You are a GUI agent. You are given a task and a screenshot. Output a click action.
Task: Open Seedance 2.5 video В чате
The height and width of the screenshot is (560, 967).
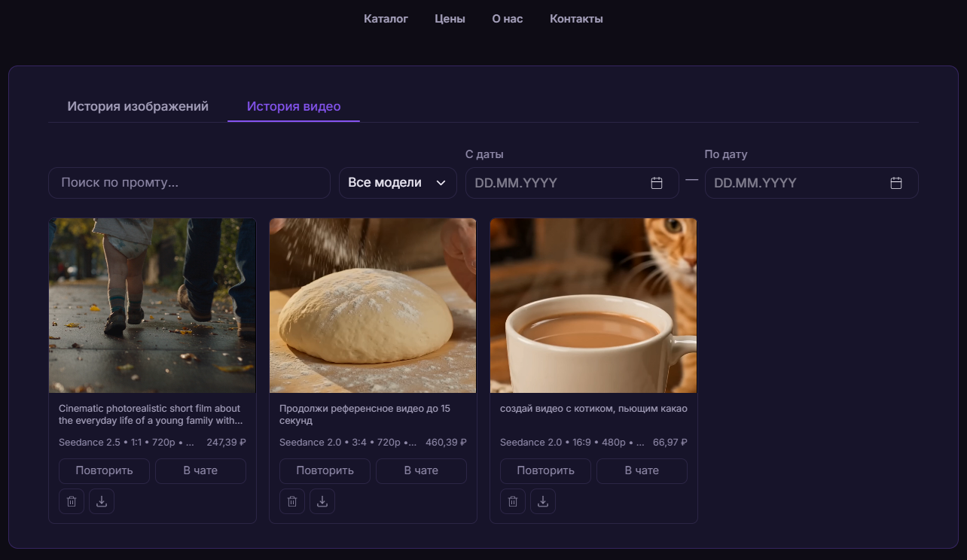click(x=200, y=470)
